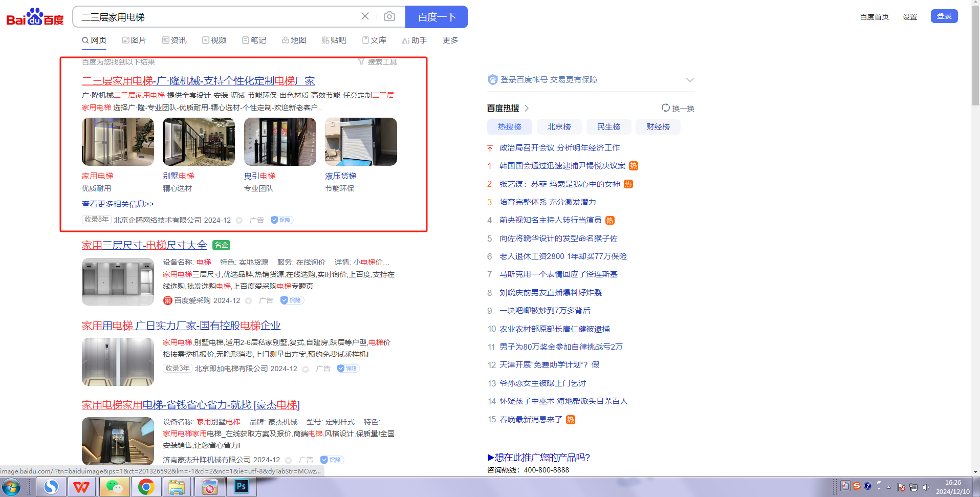Refresh hot search list with 换一换
980x497 pixels.
678,108
